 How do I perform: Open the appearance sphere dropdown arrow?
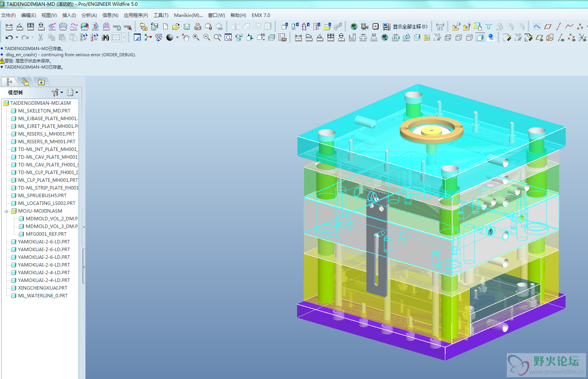pyautogui.click(x=177, y=37)
